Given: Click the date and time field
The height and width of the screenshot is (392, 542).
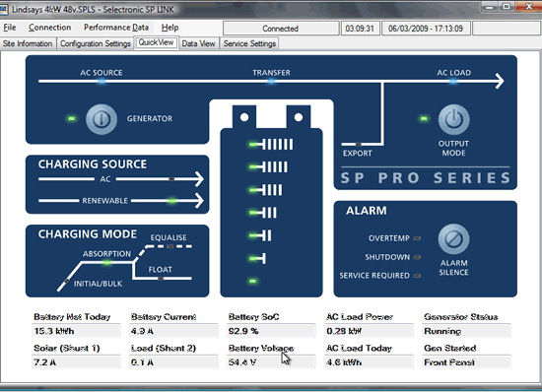Looking at the screenshot, I should point(426,29).
